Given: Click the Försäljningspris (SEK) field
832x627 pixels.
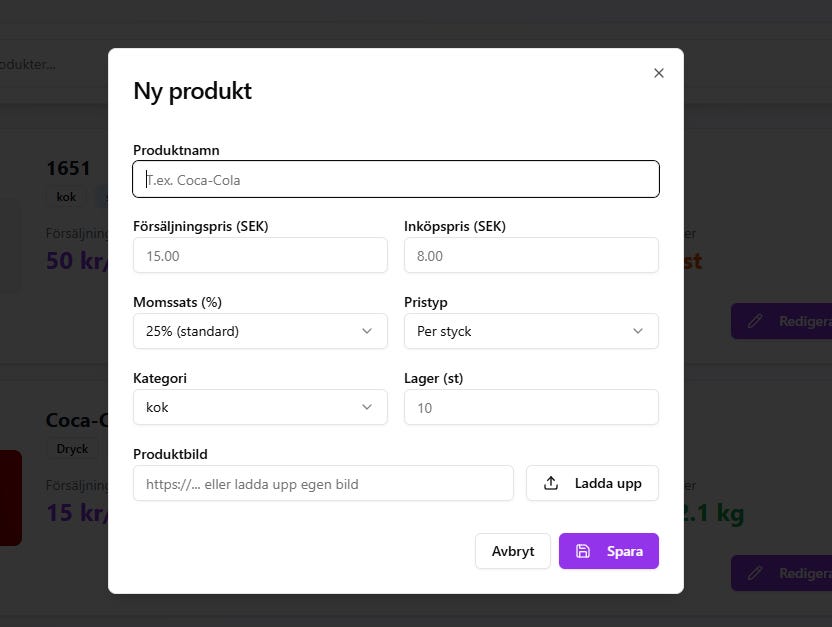Looking at the screenshot, I should (260, 255).
